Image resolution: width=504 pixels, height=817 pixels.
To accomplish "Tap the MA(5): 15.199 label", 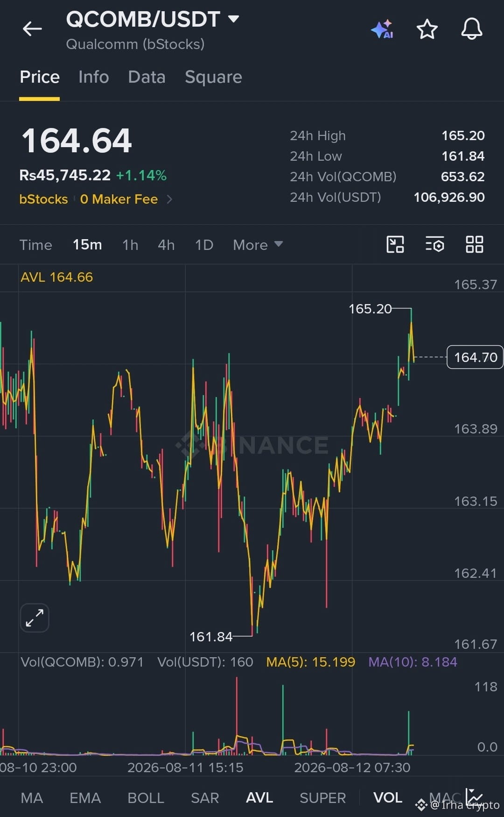I will click(311, 662).
